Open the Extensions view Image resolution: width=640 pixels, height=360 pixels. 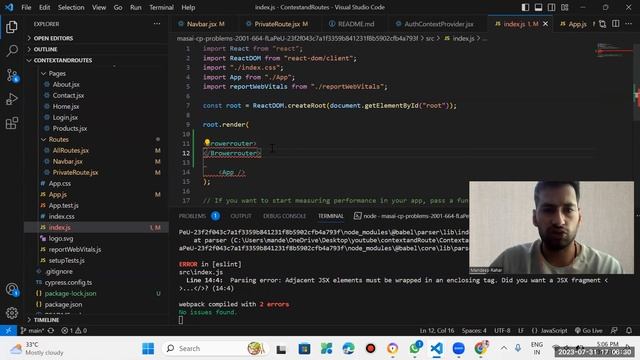pyautogui.click(x=12, y=123)
